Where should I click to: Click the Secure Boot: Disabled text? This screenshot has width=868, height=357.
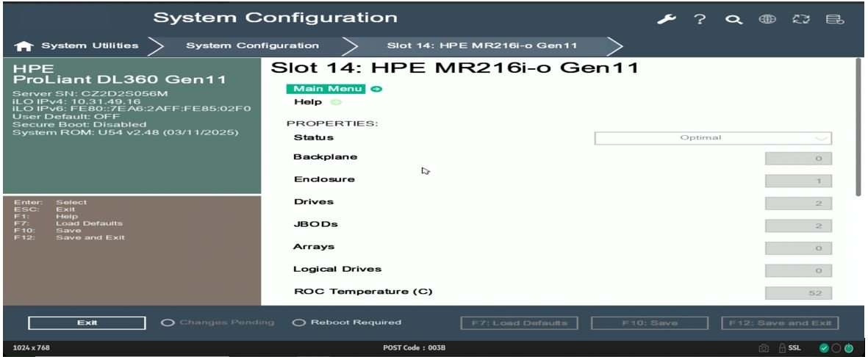79,125
